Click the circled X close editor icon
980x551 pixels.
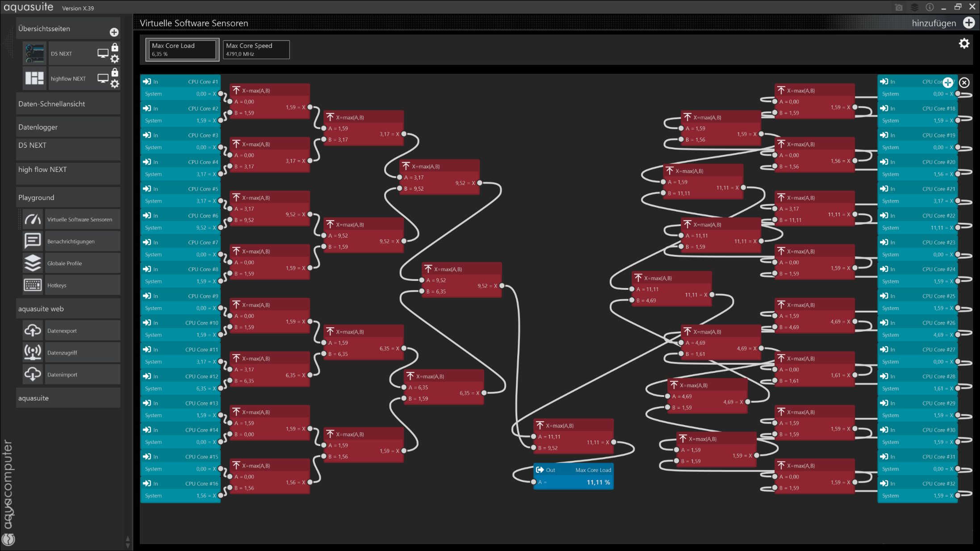(964, 83)
